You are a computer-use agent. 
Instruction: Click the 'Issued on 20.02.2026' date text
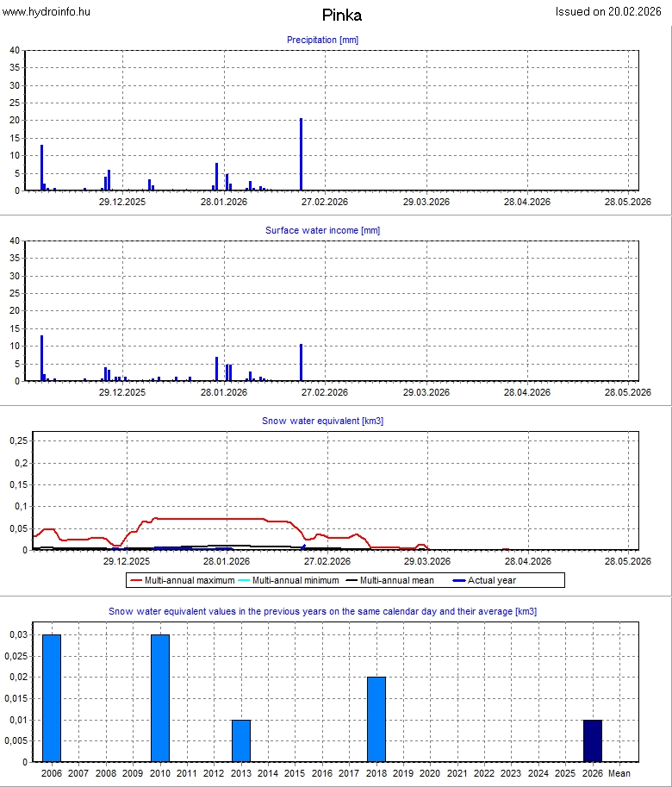612,12
